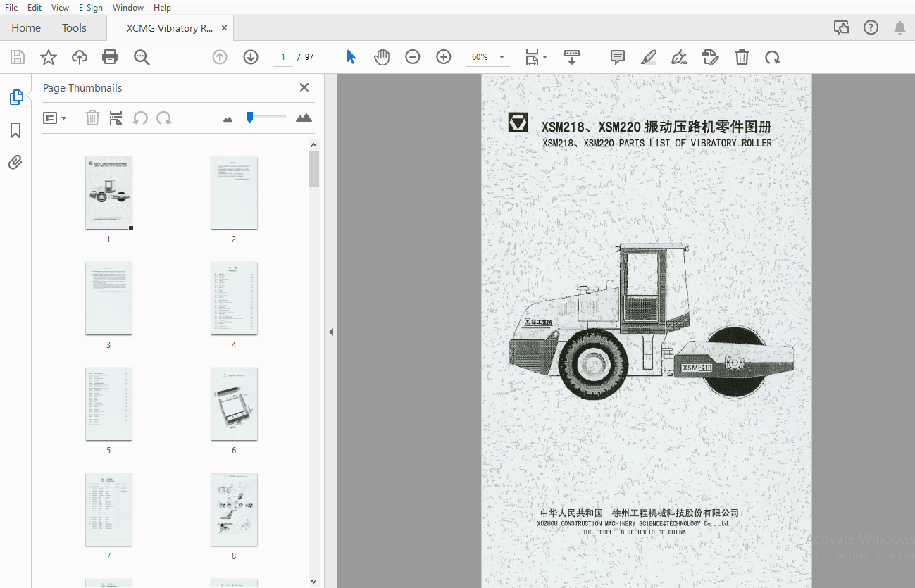Viewport: 915px width, 588px height.
Task: Open the Help menu
Action: tap(162, 8)
